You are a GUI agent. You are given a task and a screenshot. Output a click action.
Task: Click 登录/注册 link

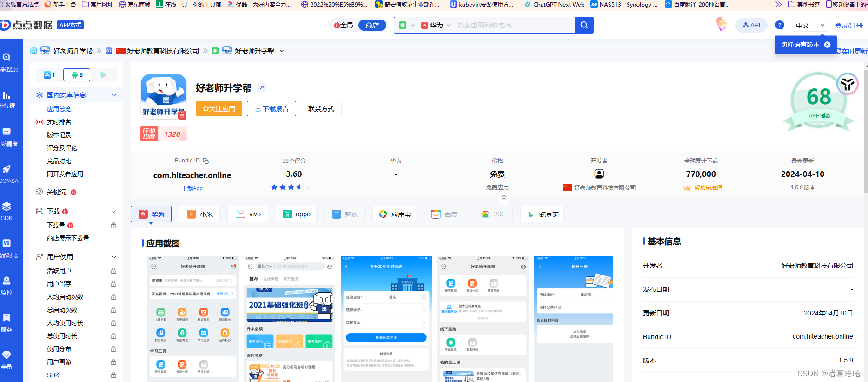tap(848, 26)
